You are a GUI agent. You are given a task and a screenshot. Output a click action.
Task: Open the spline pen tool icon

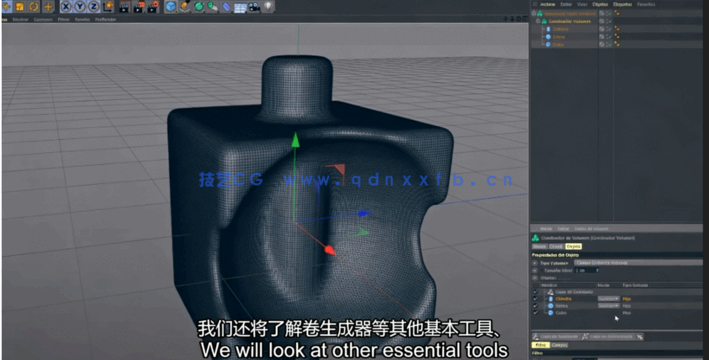click(x=185, y=6)
